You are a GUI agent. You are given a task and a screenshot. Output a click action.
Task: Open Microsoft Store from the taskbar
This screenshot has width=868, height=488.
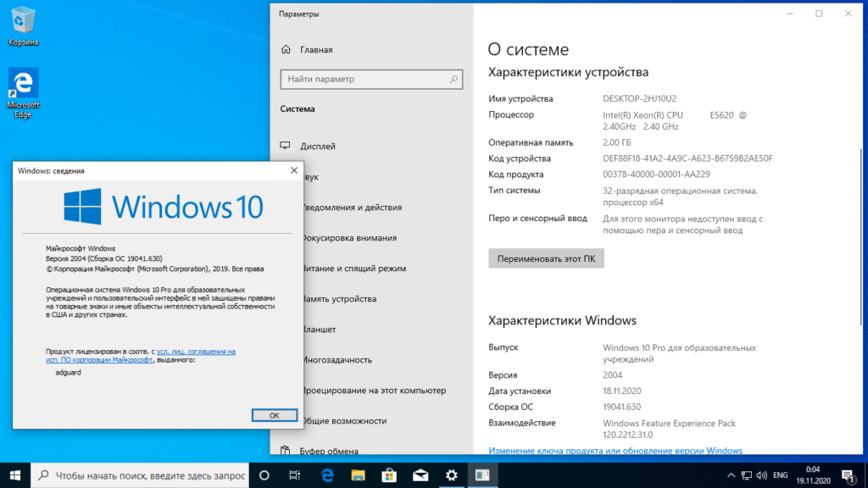point(389,475)
